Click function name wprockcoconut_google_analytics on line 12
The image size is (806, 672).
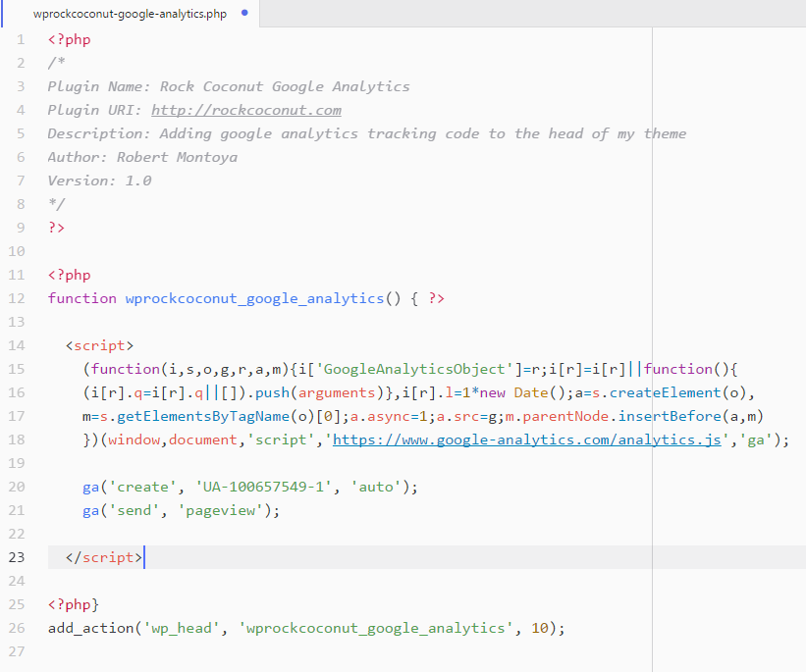[x=254, y=298]
